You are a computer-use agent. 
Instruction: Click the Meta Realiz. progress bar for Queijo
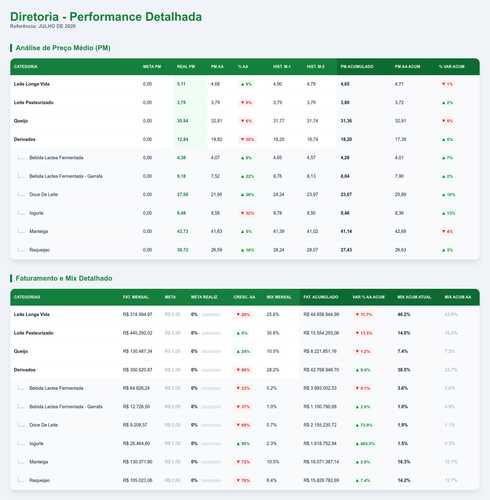[211, 352]
